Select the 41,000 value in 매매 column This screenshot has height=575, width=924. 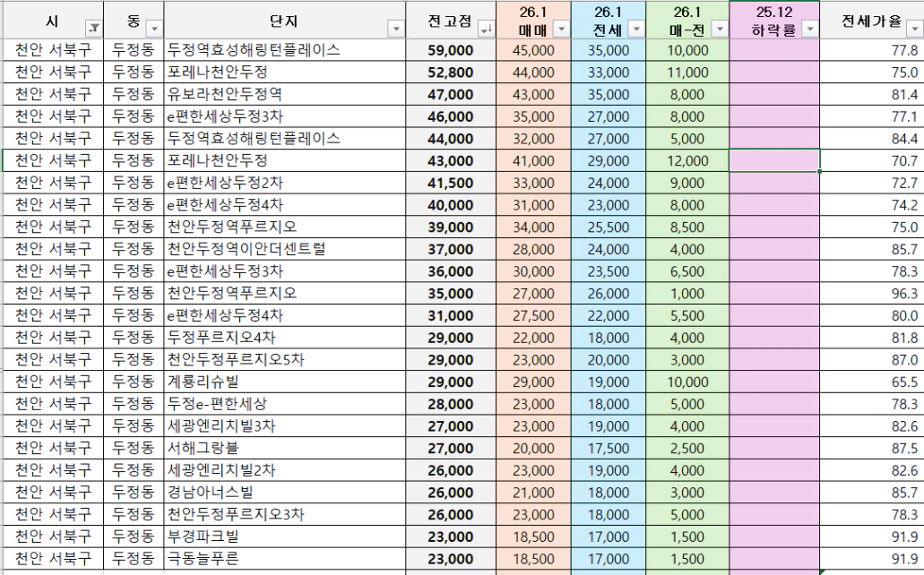(533, 161)
